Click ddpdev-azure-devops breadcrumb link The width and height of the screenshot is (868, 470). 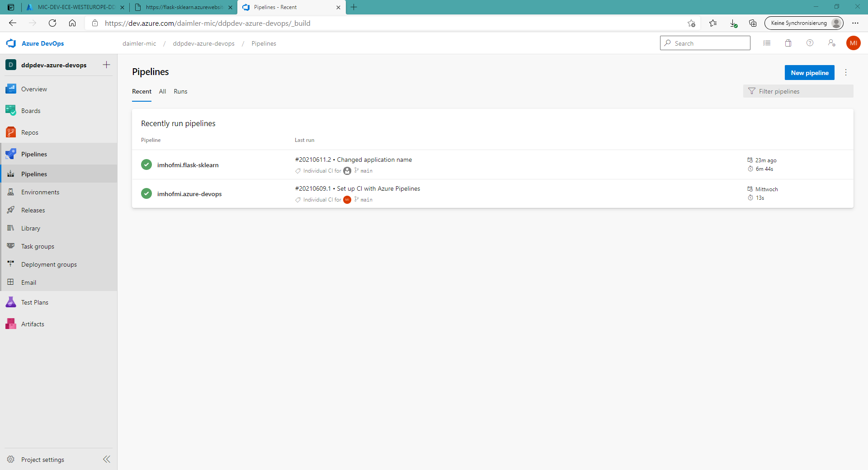[203, 43]
